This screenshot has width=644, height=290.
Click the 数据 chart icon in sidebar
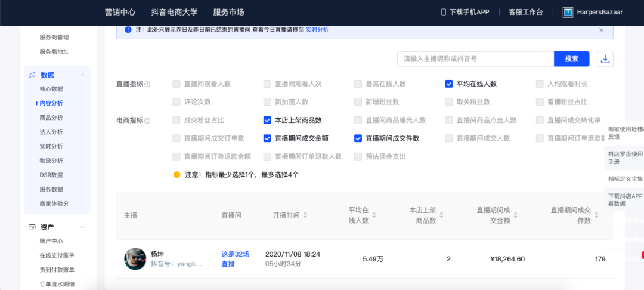coord(32,75)
